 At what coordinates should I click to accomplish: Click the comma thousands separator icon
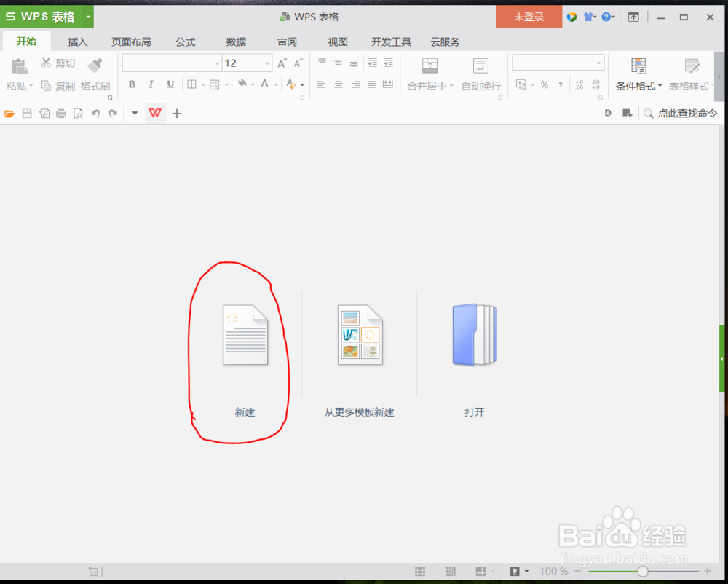tap(561, 84)
